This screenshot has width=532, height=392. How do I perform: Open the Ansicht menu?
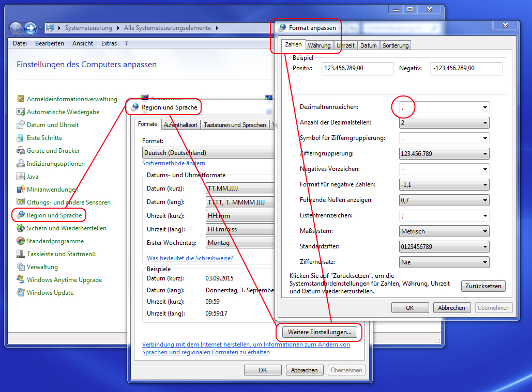[x=82, y=43]
